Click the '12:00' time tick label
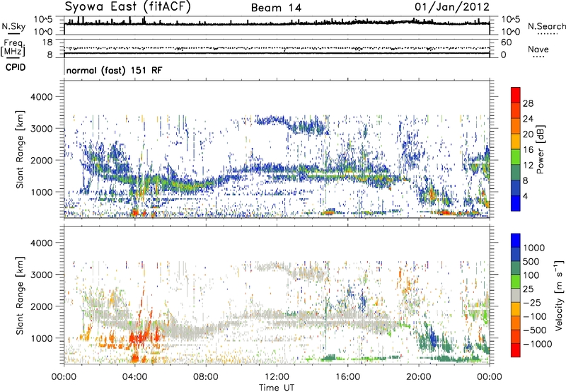 click(277, 377)
